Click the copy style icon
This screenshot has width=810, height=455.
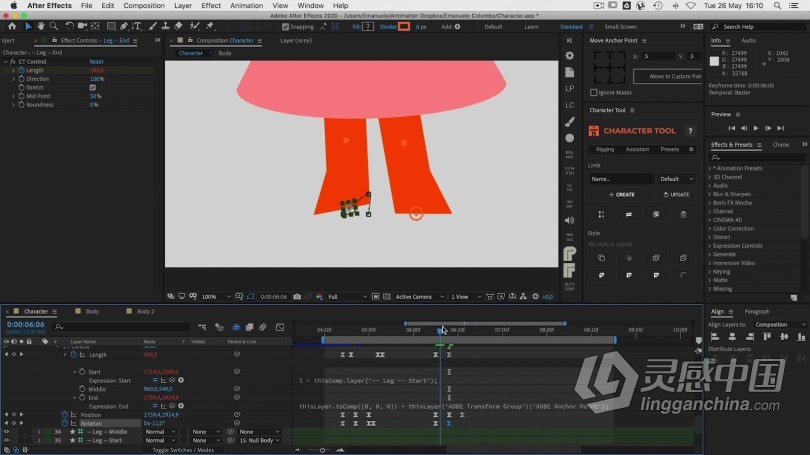pos(601,258)
